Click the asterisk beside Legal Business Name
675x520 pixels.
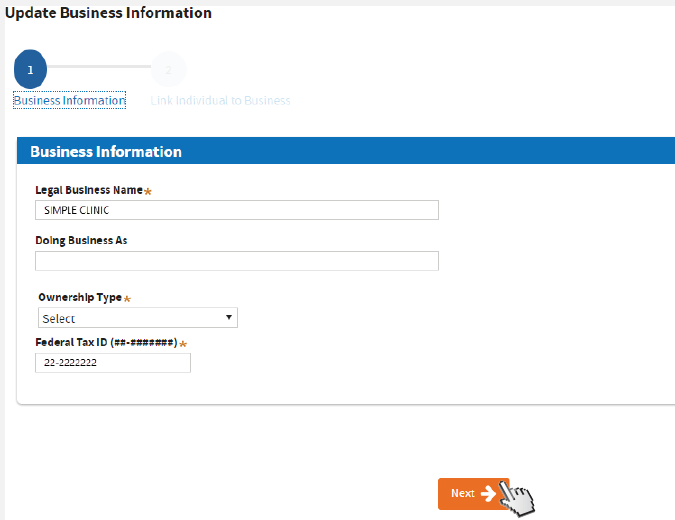(148, 191)
